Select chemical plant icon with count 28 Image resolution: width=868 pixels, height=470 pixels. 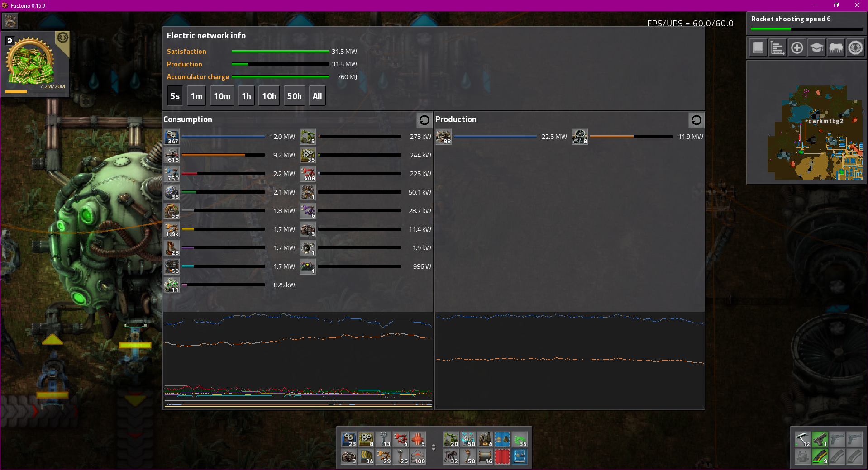pyautogui.click(x=172, y=248)
